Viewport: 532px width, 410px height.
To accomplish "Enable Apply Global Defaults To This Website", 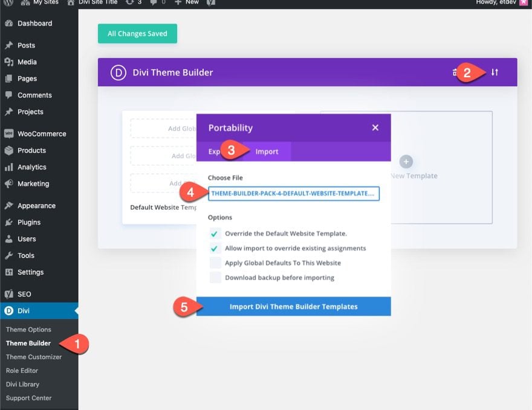I will tap(215, 263).
